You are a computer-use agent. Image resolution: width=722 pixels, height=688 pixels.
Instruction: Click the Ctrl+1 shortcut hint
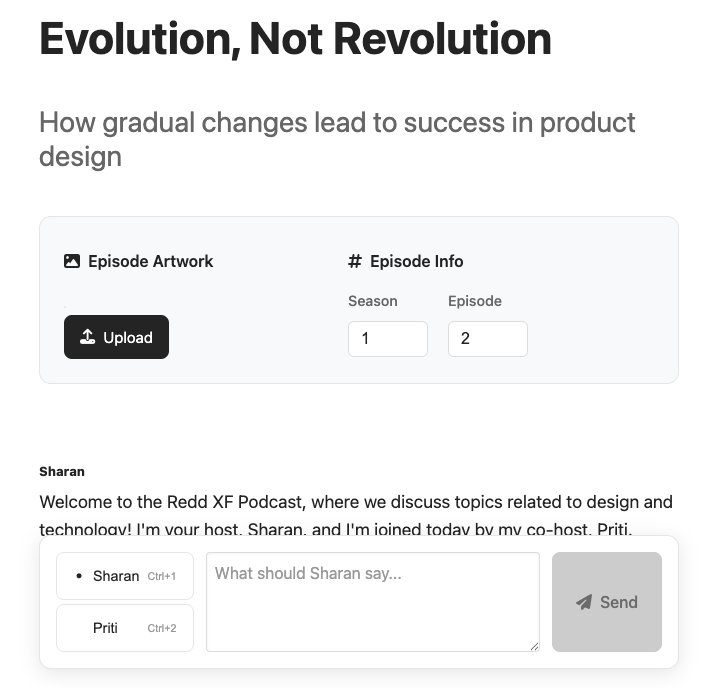click(161, 577)
